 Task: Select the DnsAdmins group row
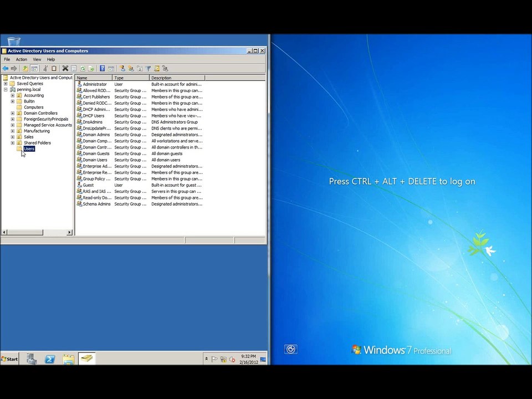(140, 122)
